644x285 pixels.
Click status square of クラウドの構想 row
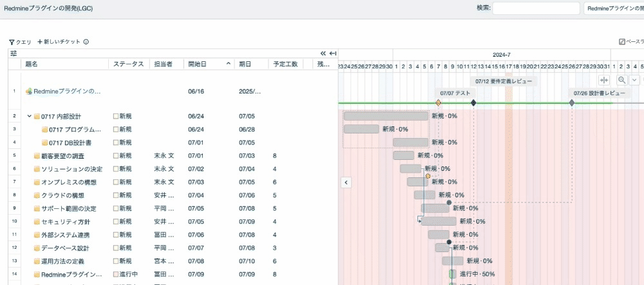pos(116,195)
